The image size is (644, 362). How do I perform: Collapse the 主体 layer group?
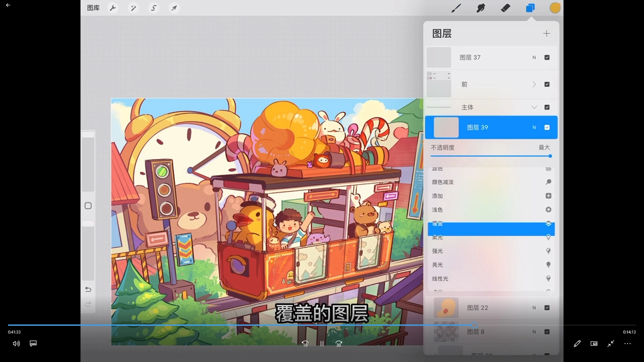(534, 107)
